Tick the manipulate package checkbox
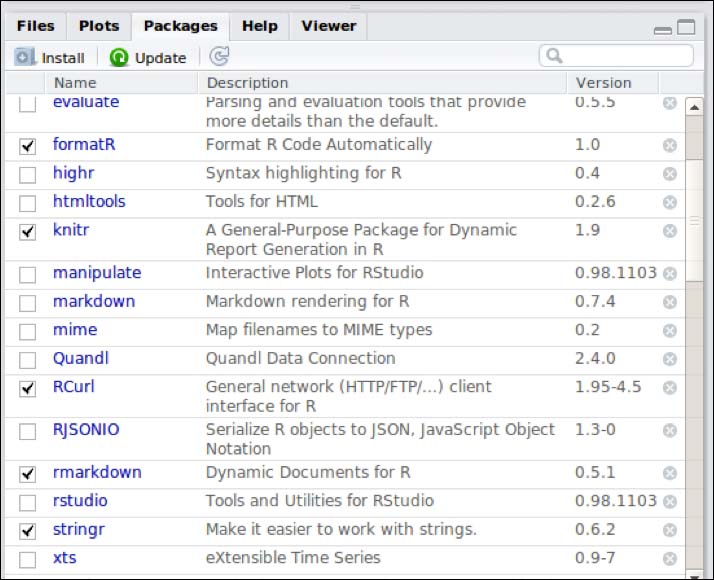This screenshot has width=714, height=580. pos(27,275)
